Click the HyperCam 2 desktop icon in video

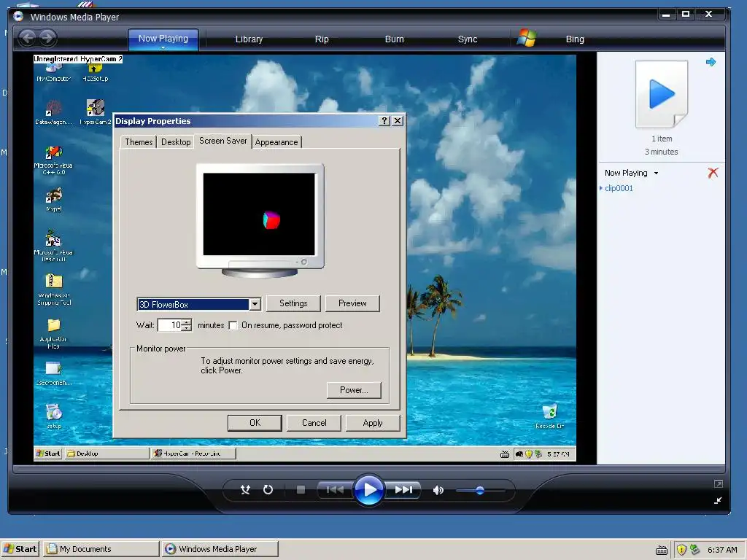(96, 112)
